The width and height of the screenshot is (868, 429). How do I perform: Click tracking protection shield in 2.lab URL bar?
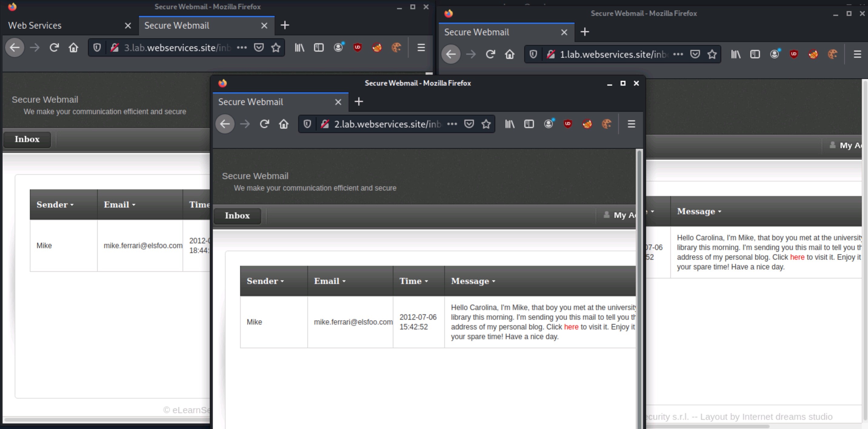[307, 124]
